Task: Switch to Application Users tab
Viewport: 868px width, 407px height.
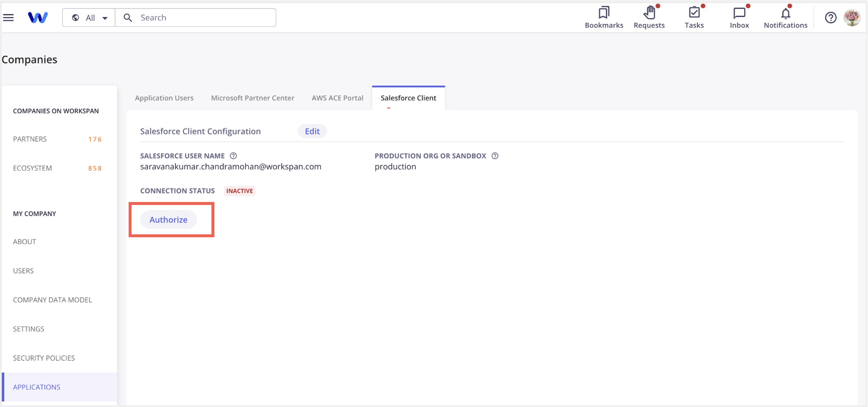Action: (x=164, y=98)
